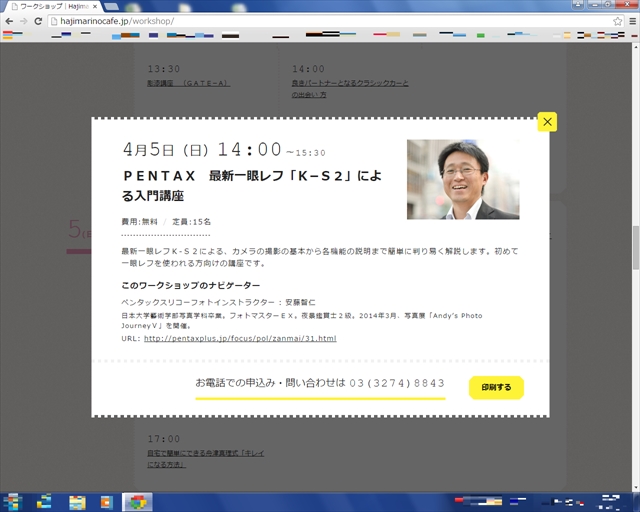Screen dimensions: 640x512
Task: Click the yellow 印刷する print button
Action: [496, 387]
